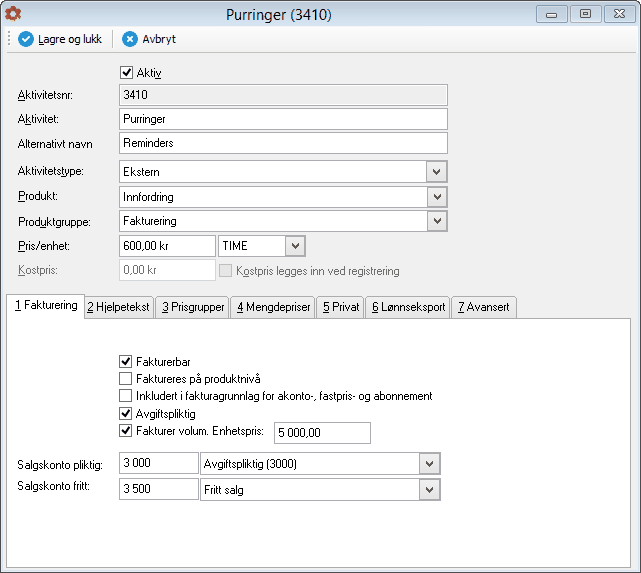Expand the Fritt salg dropdown
641x573 pixels.
[x=429, y=490]
